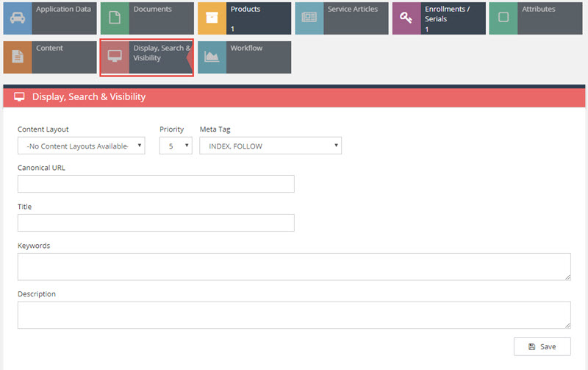Go to the Service Articles tab

(x=342, y=18)
